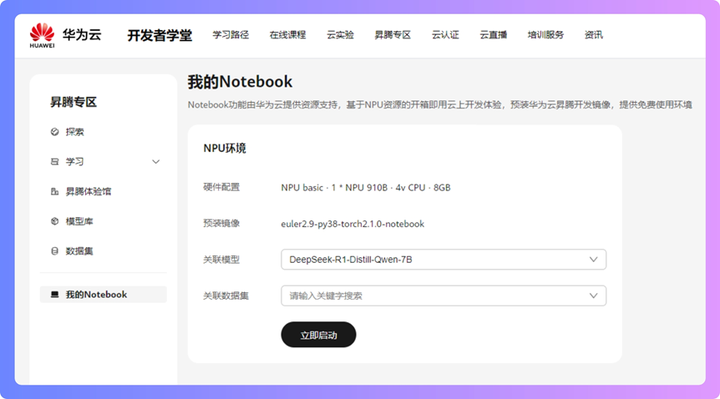The width and height of the screenshot is (720, 399).
Task: Open 云直播 in top navigation
Action: coord(493,35)
